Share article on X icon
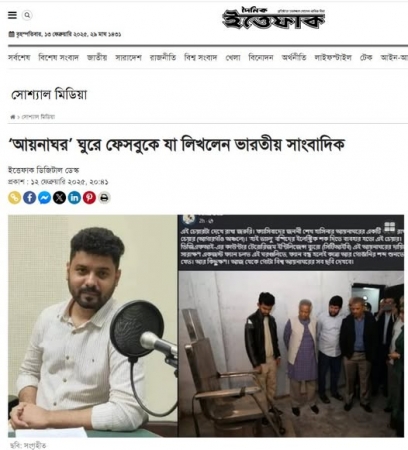408x450 pixels. [59, 198]
